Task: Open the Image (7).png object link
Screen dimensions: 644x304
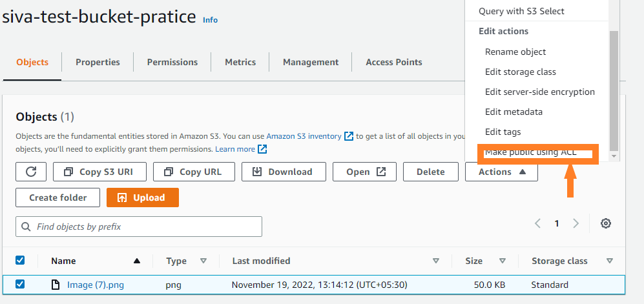Action: (96, 285)
